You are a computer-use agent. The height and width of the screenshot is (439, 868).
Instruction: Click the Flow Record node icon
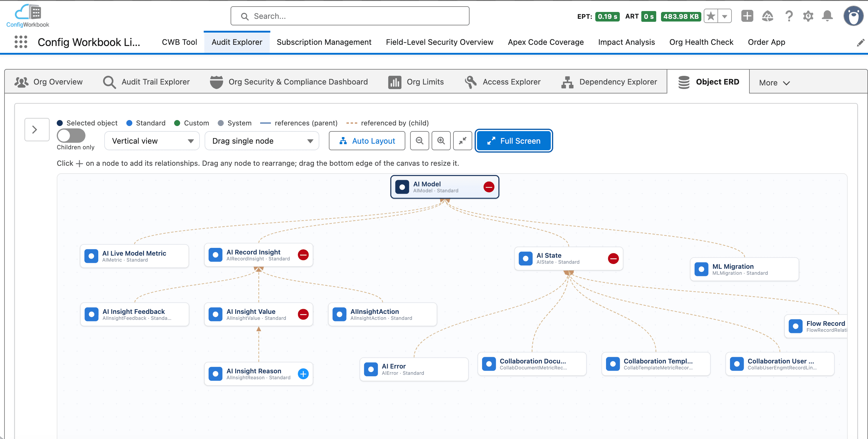[795, 326]
